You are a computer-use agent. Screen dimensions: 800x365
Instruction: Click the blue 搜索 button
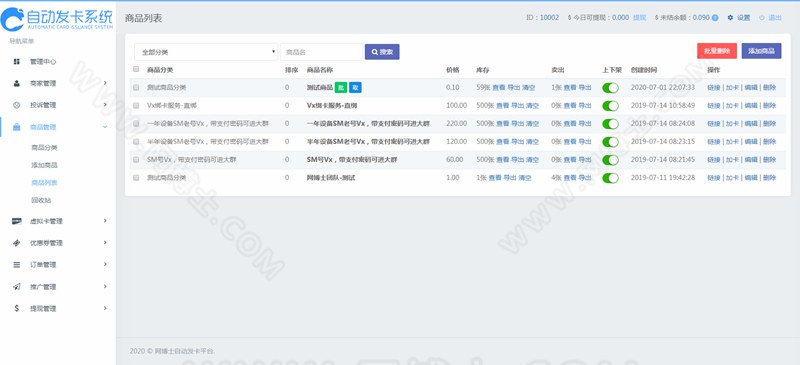click(382, 52)
